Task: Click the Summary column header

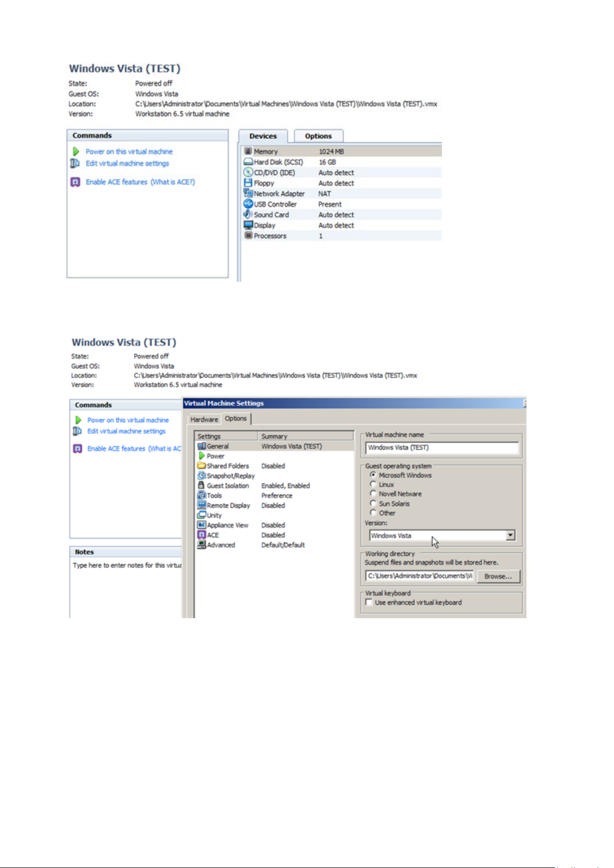Action: pyautogui.click(x=305, y=436)
